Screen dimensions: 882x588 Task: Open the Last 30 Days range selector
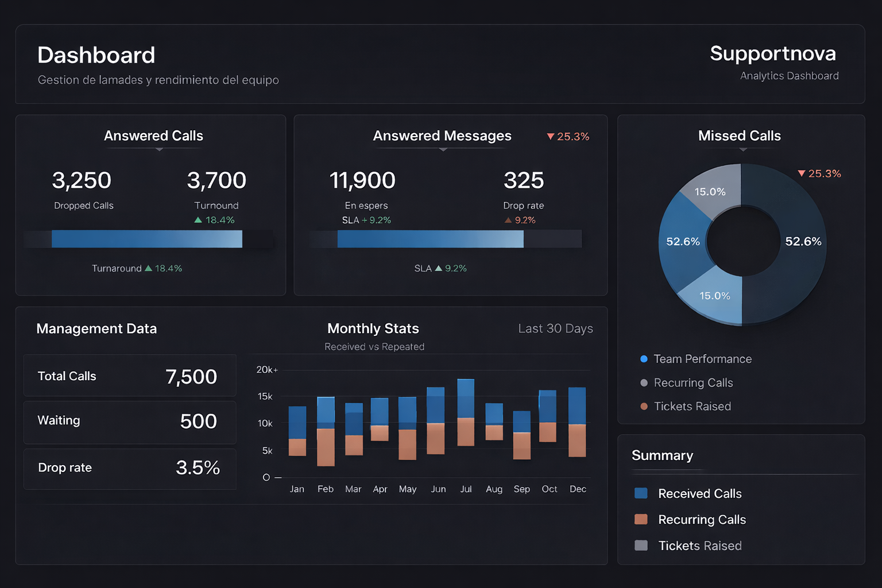tap(555, 328)
